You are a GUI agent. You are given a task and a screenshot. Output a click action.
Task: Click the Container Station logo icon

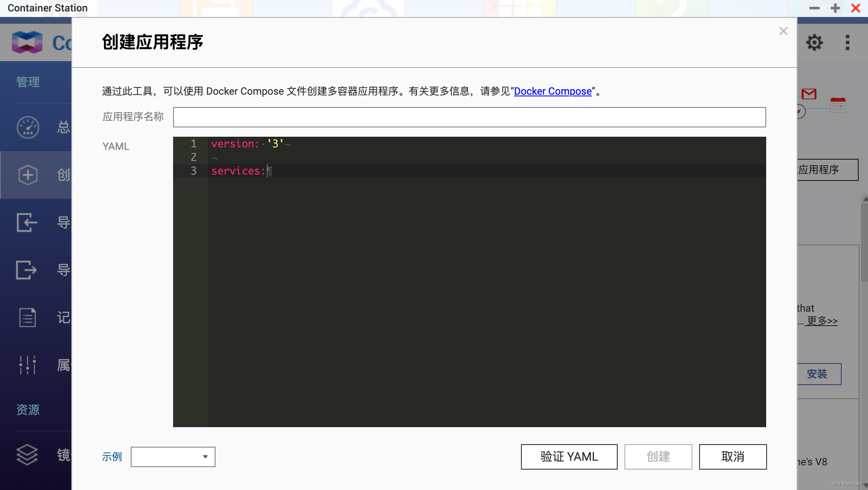coord(27,42)
